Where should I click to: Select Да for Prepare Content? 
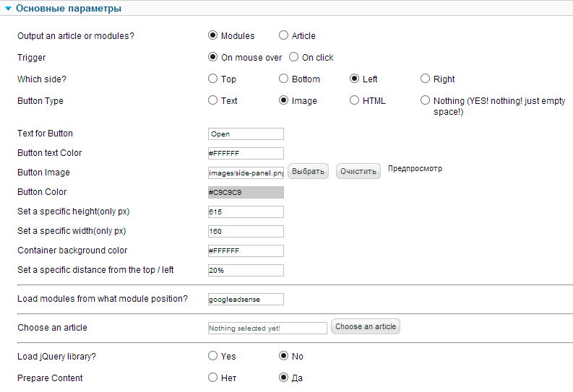(283, 378)
